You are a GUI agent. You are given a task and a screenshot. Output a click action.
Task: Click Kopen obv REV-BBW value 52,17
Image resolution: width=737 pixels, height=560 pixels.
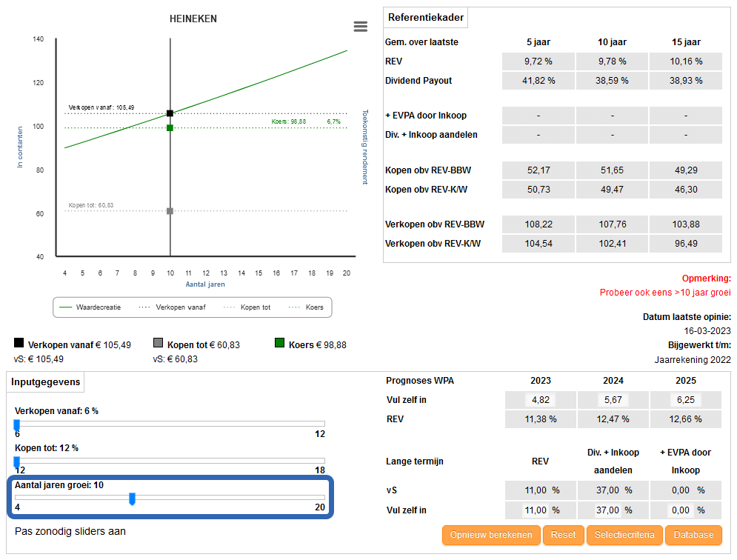[x=538, y=170]
